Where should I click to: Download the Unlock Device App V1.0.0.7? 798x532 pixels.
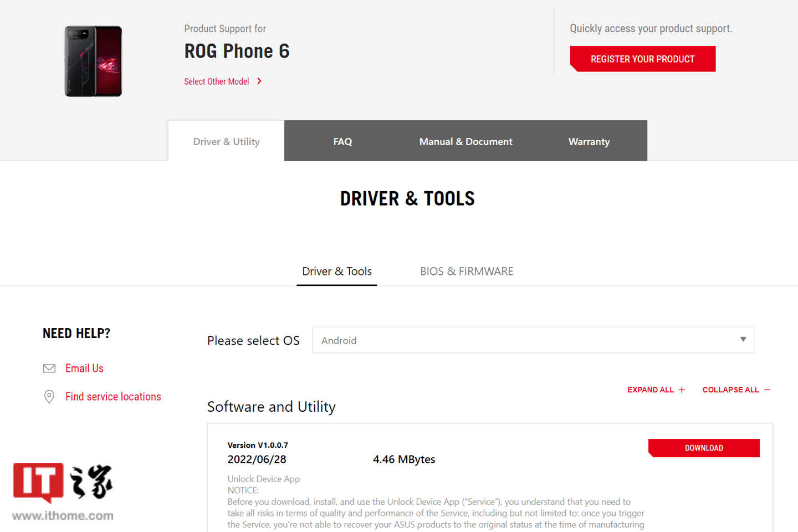pyautogui.click(x=704, y=448)
